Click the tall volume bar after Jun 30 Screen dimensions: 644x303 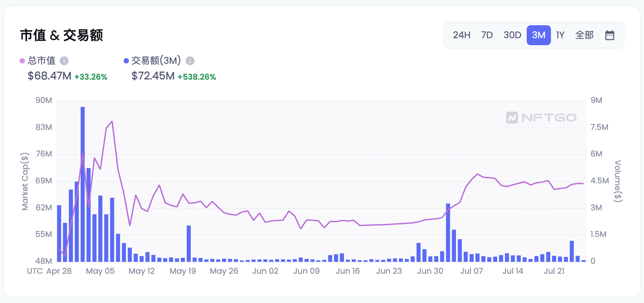pos(448,233)
